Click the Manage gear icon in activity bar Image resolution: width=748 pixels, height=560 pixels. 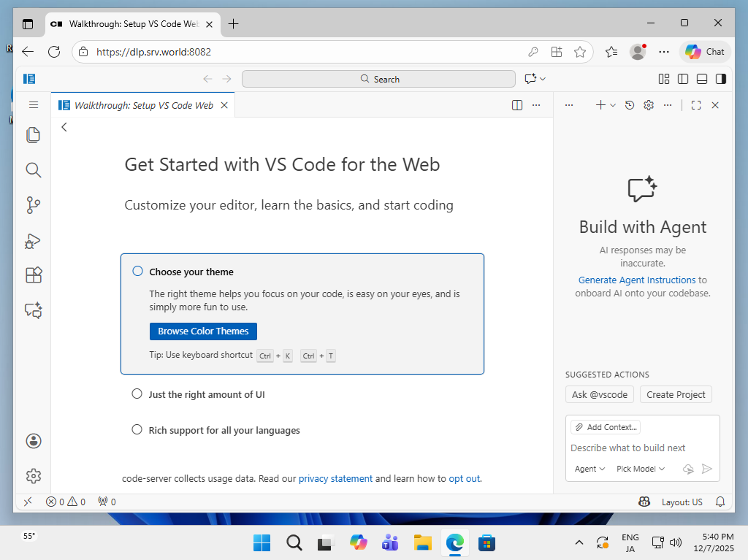pyautogui.click(x=33, y=476)
